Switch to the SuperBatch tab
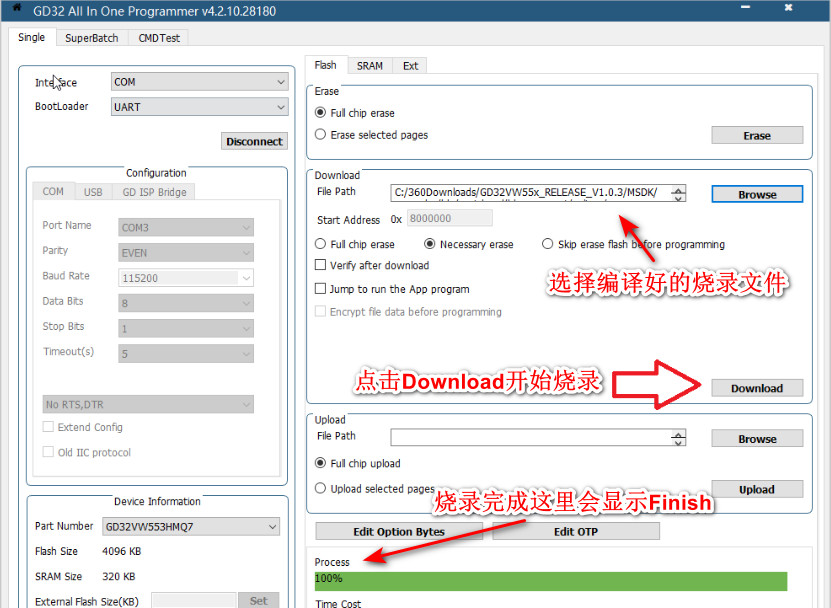This screenshot has height=608, width=831. pyautogui.click(x=91, y=38)
